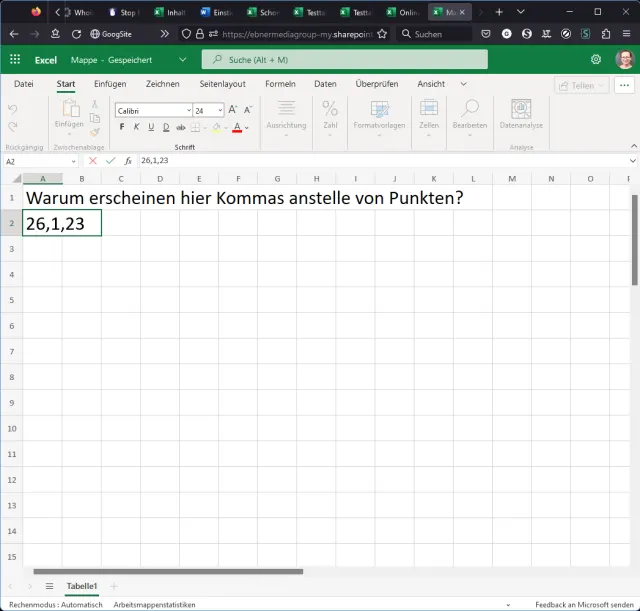Screen dimensions: 640x611
Task: Click the insert function fx icon
Action: click(x=128, y=160)
